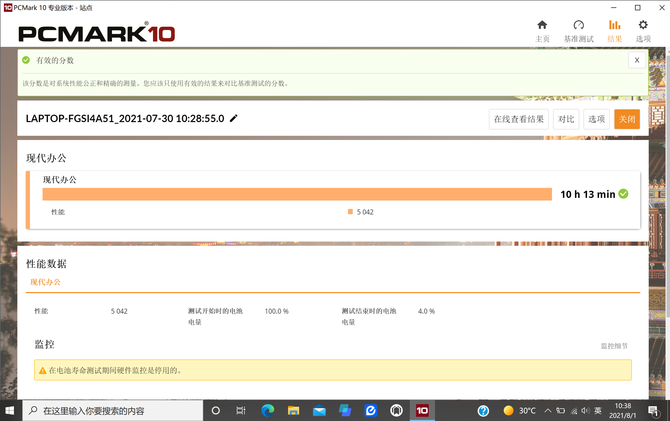Open the notification center icon
This screenshot has width=670, height=421.
pyautogui.click(x=653, y=411)
